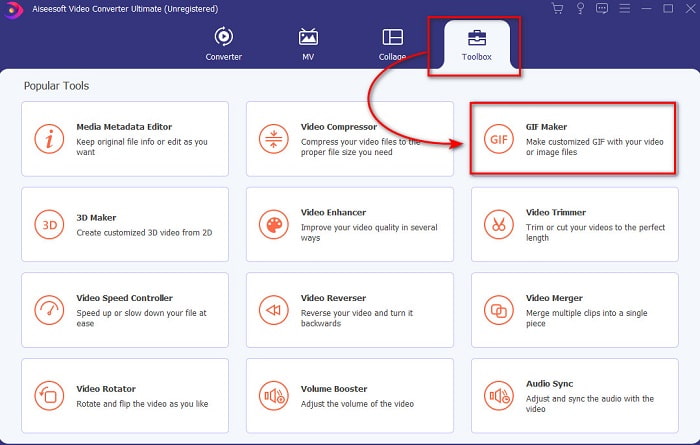The width and height of the screenshot is (700, 445).
Task: Click 'Make customized GIF' description
Action: (594, 147)
